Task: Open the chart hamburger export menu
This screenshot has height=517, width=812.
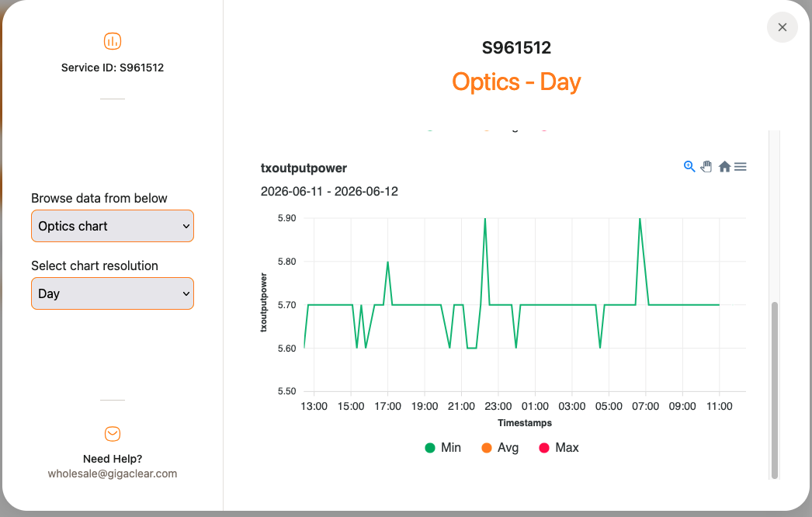Action: coord(741,166)
